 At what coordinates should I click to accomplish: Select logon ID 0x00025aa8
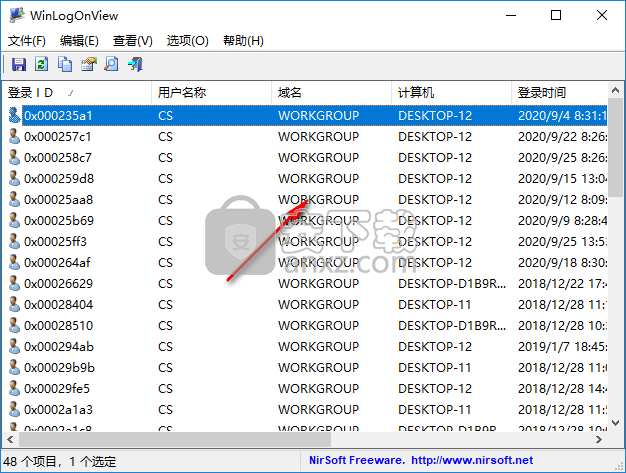click(58, 199)
